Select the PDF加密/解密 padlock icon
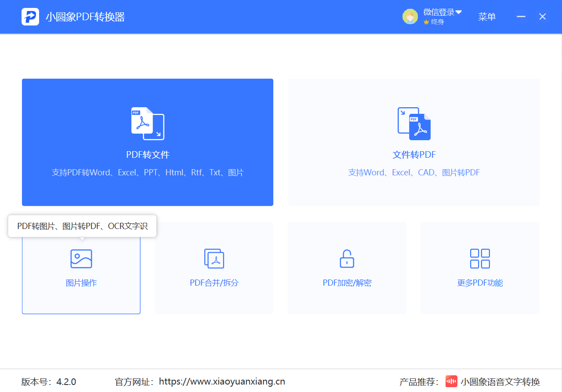Screen dimensions: 562x392 (x=347, y=258)
